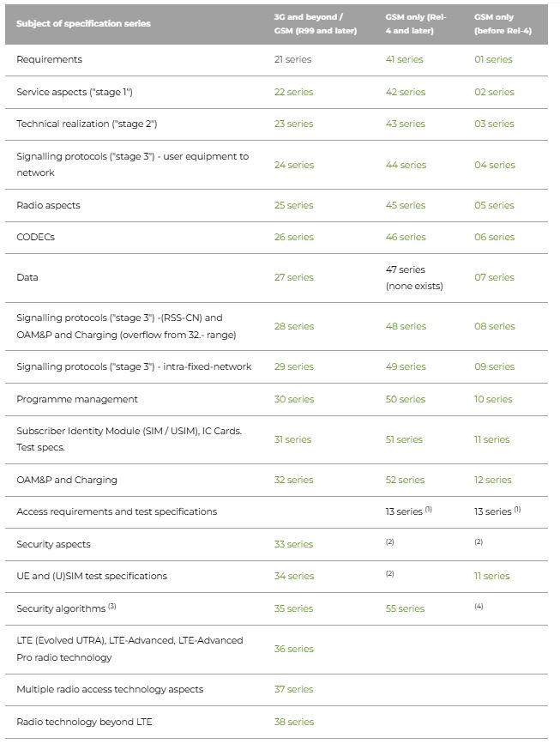
Task: Click the Subject of specification series header
Action: pos(83,23)
